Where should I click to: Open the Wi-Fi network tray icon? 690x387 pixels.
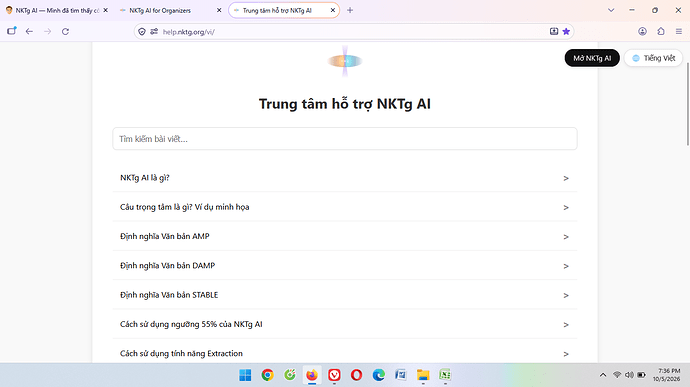[617, 375]
